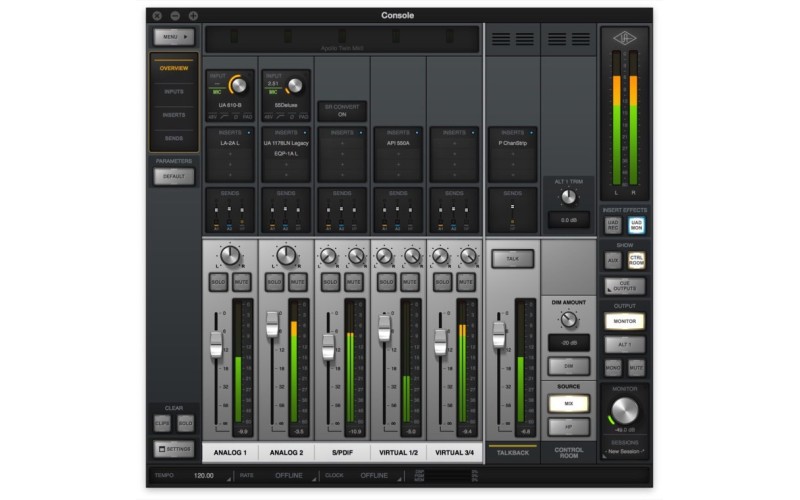Switch to the OVERVIEW view
The image size is (800, 500).
(x=174, y=68)
